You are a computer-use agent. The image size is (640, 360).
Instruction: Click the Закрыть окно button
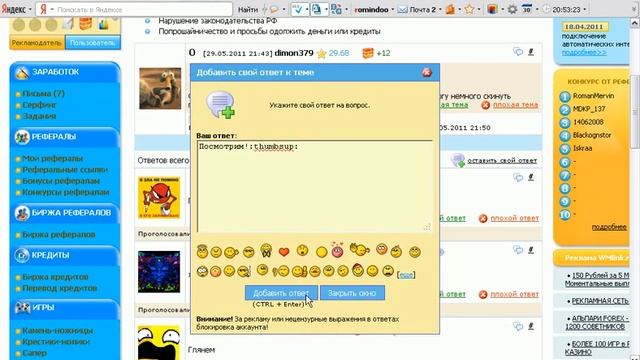352,293
